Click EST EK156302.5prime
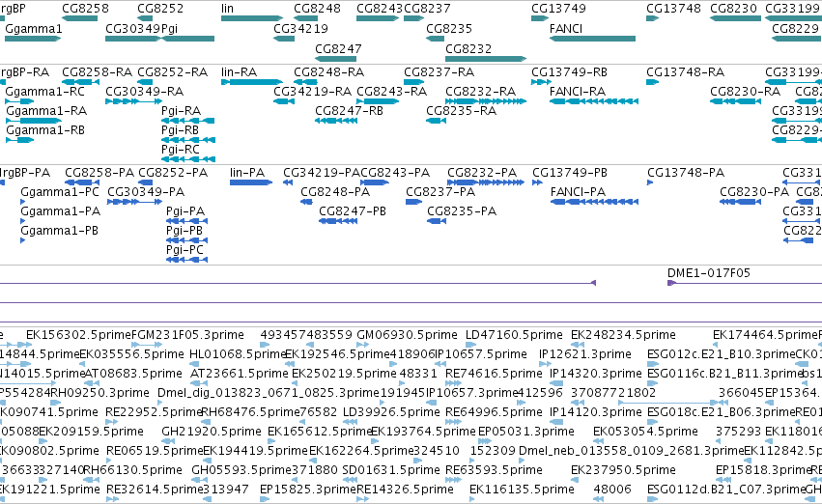 pos(78,335)
